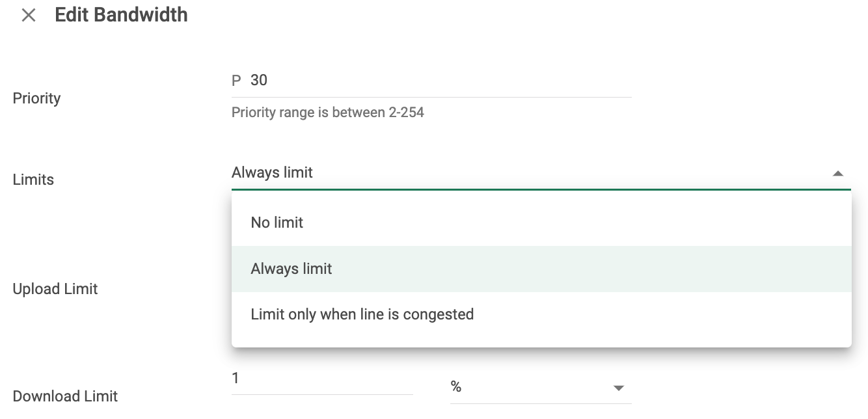Click the P prefix in Priority field
Image resolution: width=868 pixels, height=419 pixels.
click(x=236, y=81)
